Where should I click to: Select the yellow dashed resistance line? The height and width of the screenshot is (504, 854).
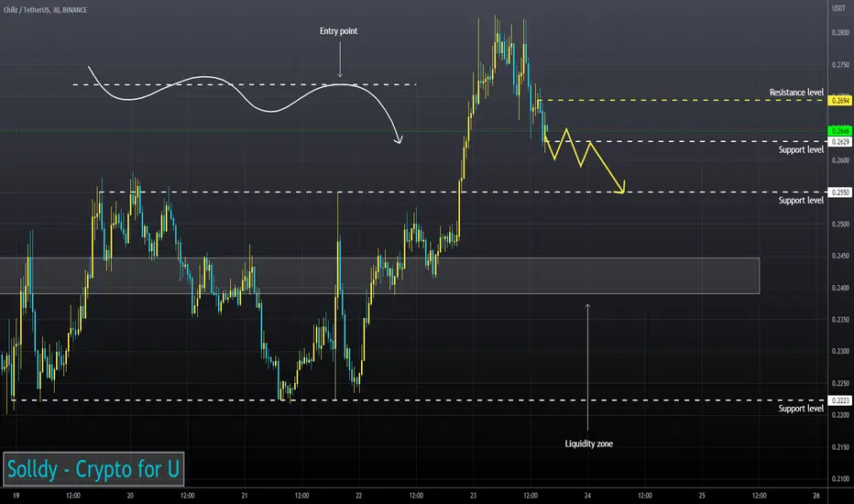tap(684, 100)
